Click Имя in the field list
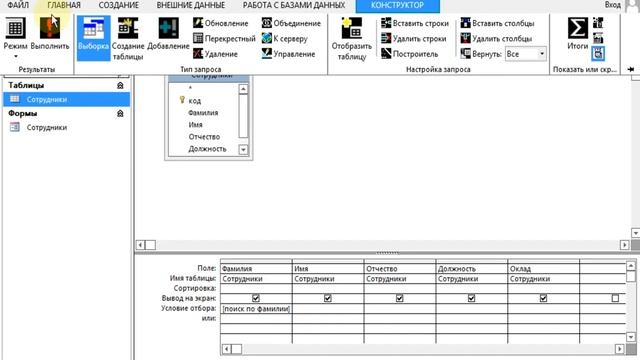640x360 pixels. pos(195,124)
